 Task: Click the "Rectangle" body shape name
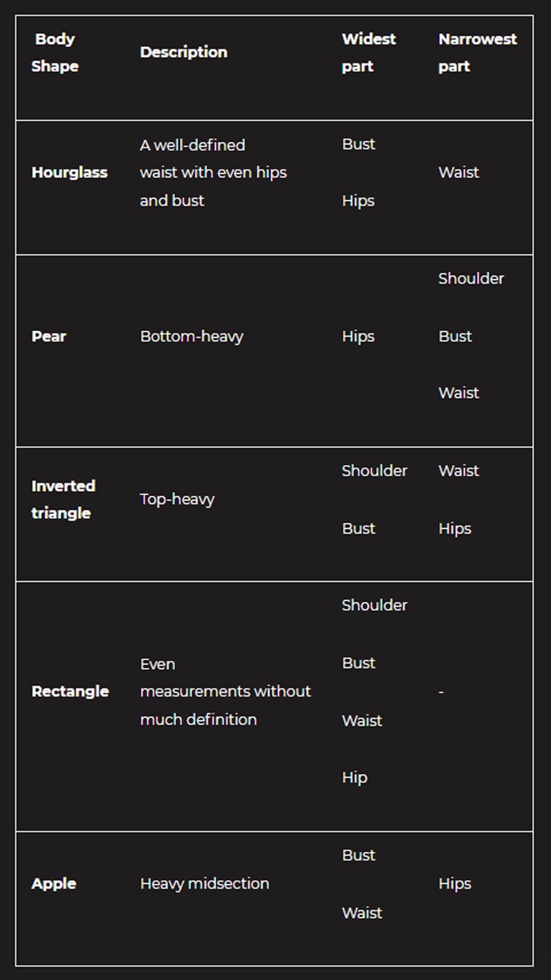[x=70, y=692]
